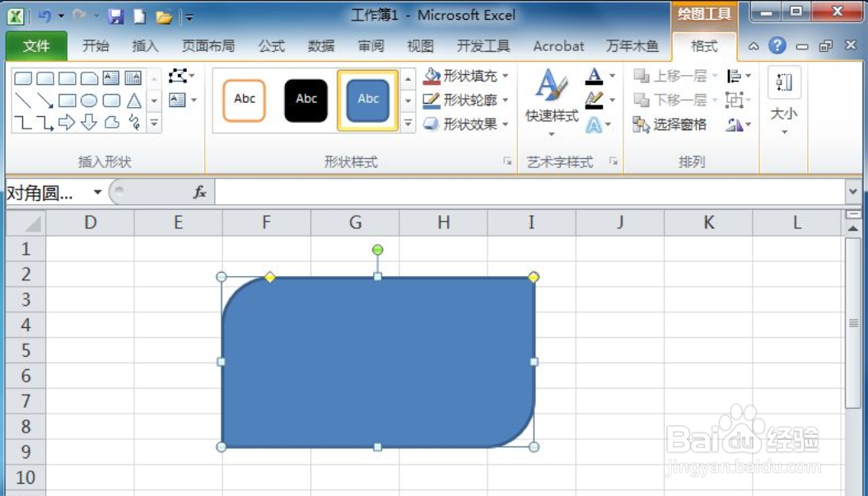Select the Oval shape in gallery
This screenshot has width=868, height=496.
pyautogui.click(x=89, y=101)
